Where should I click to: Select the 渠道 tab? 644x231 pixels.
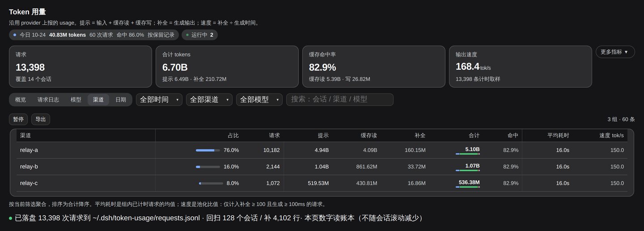pyautogui.click(x=98, y=100)
